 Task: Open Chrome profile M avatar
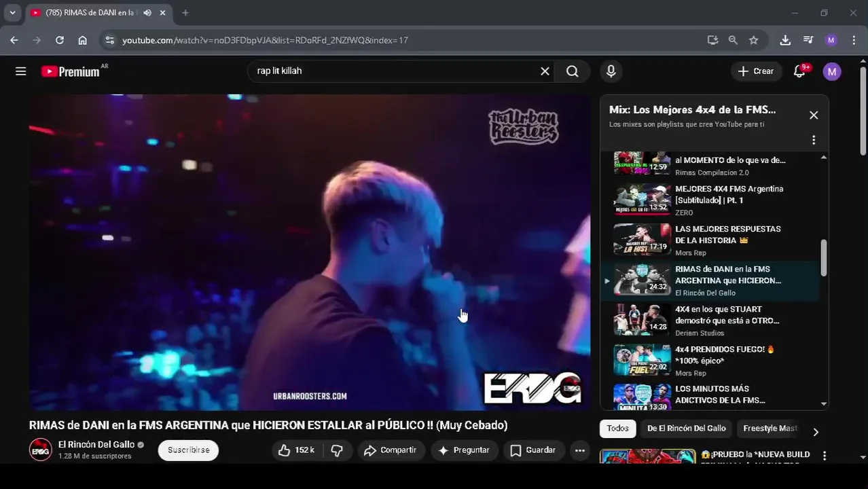[831, 40]
